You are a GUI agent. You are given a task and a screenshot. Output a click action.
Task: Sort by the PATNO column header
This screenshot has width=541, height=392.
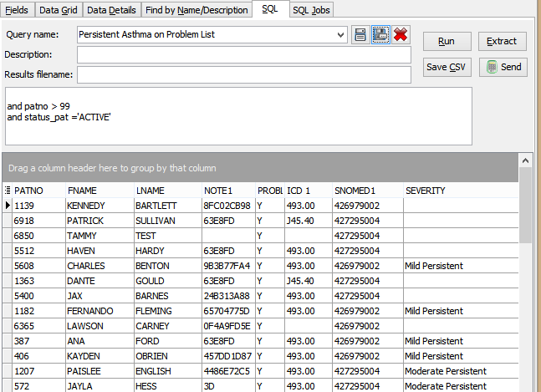[x=38, y=191]
